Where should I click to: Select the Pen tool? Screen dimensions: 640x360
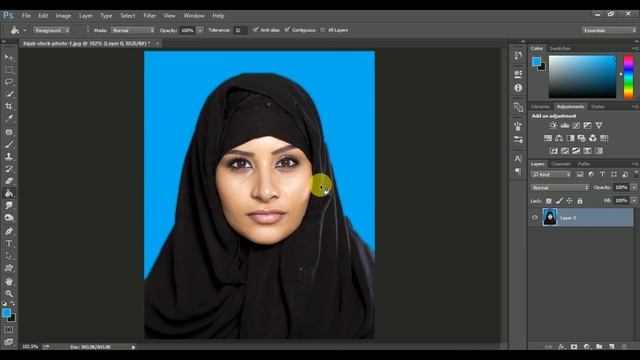tap(9, 231)
